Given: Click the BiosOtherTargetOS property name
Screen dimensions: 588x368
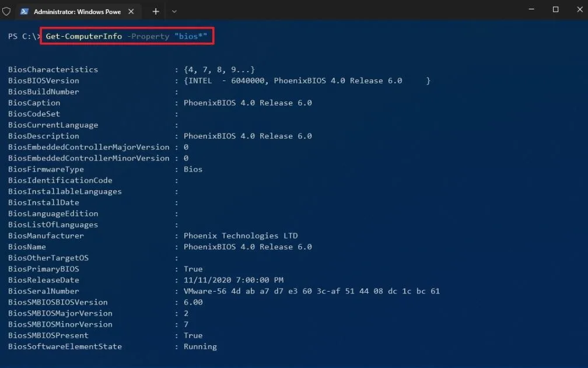Looking at the screenshot, I should 48,258.
